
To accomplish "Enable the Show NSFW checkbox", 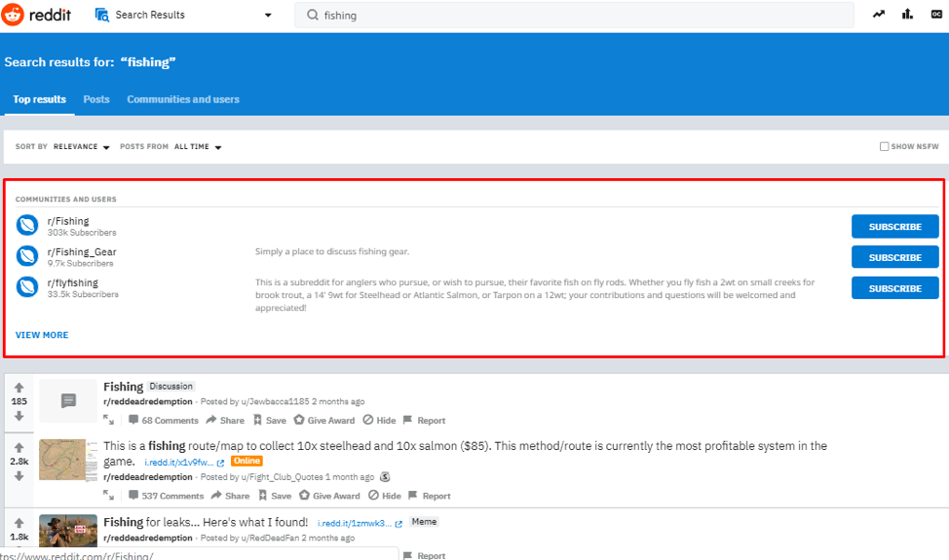I will pos(885,147).
